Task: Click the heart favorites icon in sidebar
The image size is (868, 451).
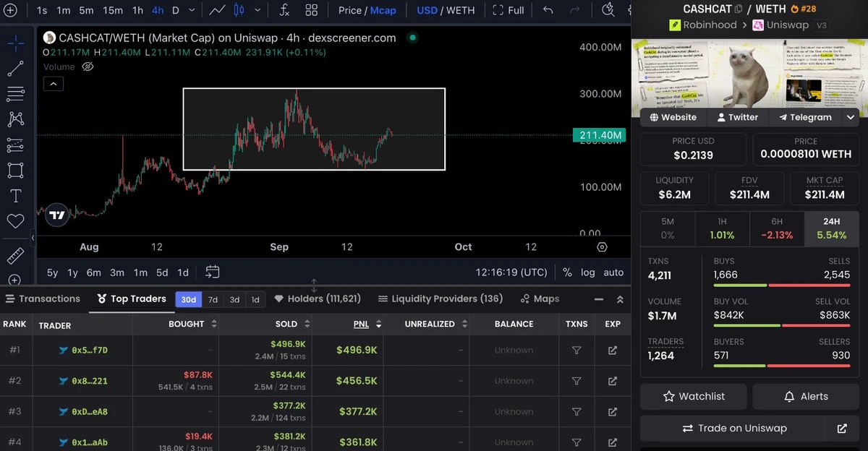Action: (x=15, y=221)
